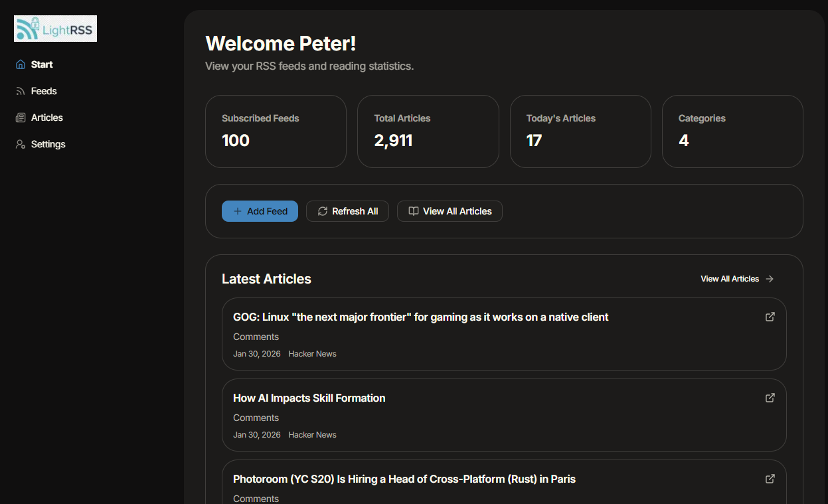The height and width of the screenshot is (504, 828).
Task: Click the refresh icon on Refresh All
Action: click(322, 210)
